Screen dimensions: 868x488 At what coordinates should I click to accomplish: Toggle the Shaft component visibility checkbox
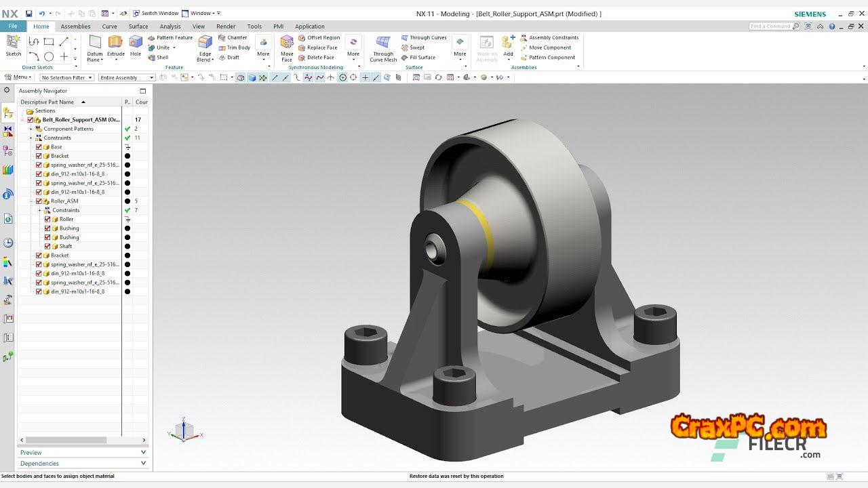click(47, 247)
